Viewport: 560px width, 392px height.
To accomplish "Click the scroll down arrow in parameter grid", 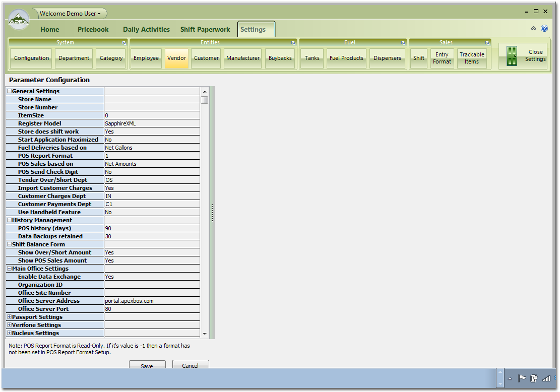I will click(x=205, y=334).
